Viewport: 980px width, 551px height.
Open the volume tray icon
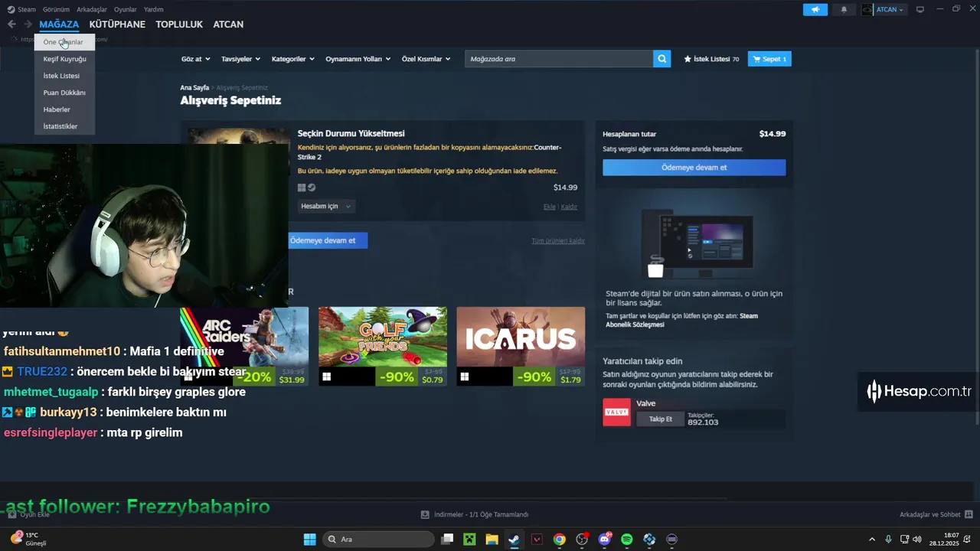click(919, 540)
